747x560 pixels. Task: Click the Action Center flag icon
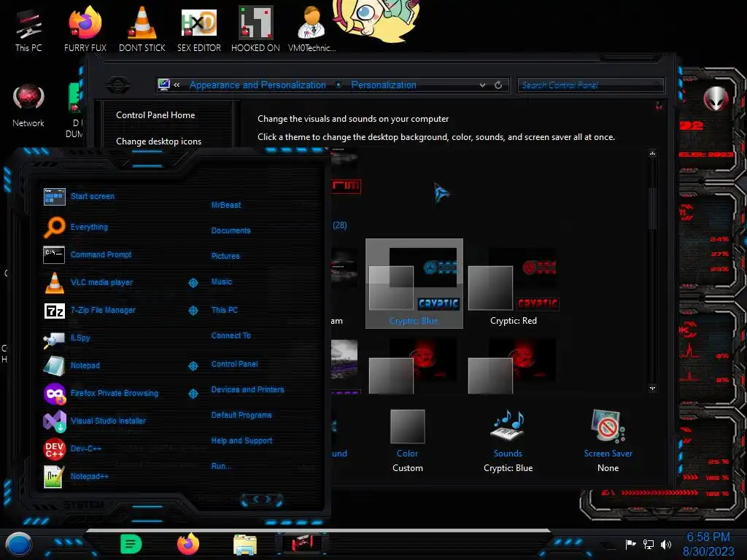point(631,544)
